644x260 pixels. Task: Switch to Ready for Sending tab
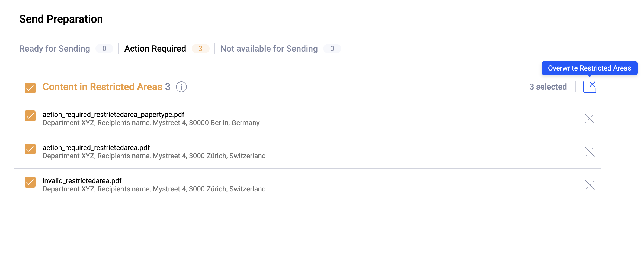coord(55,49)
